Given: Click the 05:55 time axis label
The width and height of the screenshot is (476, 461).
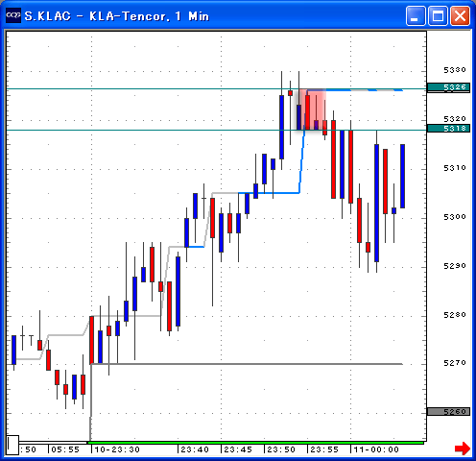Looking at the screenshot, I should (65, 449).
